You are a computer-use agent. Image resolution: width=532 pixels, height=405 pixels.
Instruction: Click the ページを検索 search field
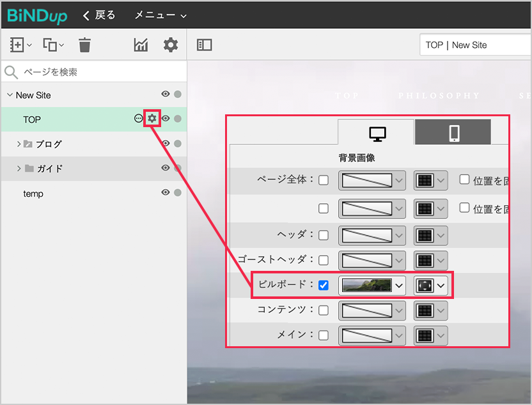click(x=96, y=72)
